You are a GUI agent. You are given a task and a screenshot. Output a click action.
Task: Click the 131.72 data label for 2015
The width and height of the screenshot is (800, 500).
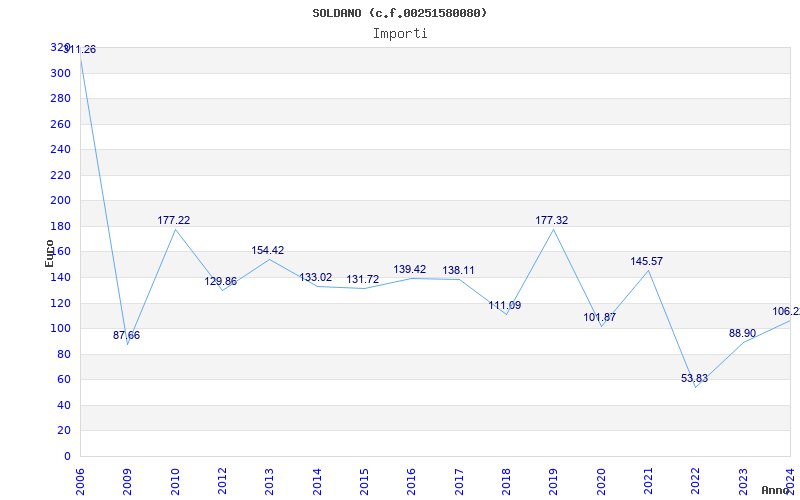coord(363,280)
